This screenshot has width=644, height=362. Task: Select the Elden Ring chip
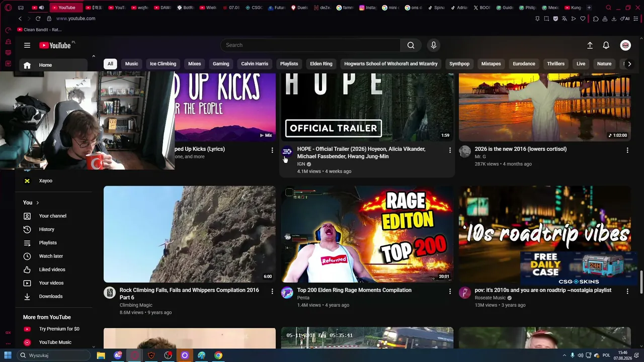(321, 64)
